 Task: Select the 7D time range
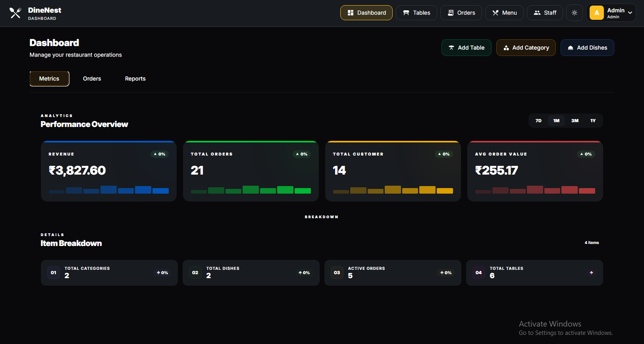(538, 121)
